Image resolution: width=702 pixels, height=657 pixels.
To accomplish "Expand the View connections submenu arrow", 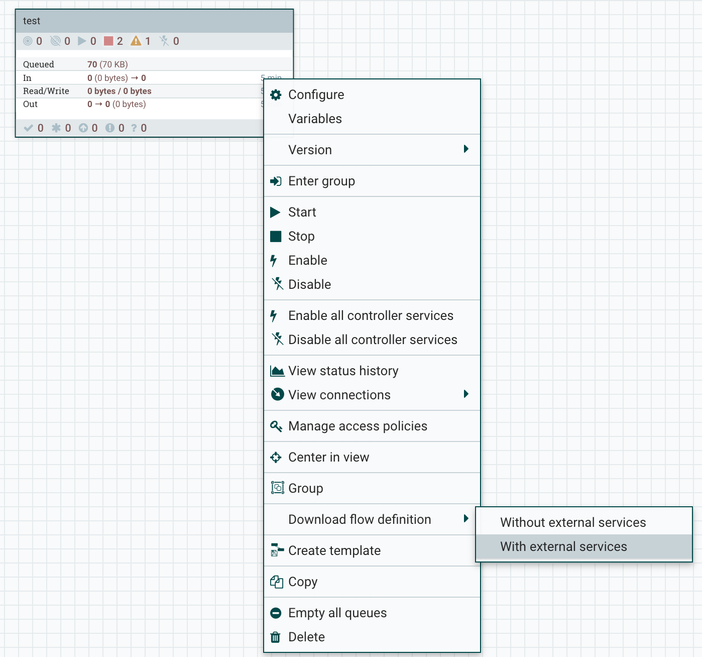I will (x=466, y=394).
